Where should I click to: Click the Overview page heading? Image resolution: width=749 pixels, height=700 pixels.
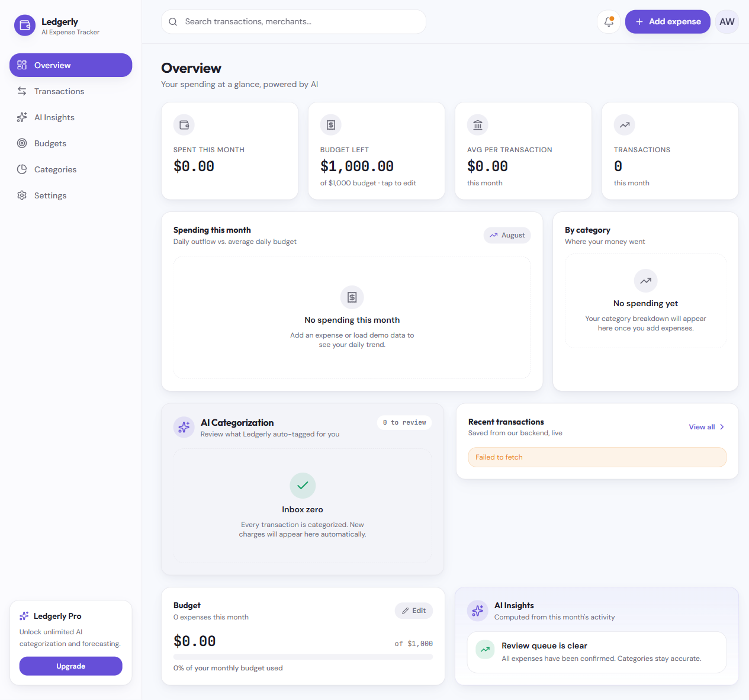[191, 68]
